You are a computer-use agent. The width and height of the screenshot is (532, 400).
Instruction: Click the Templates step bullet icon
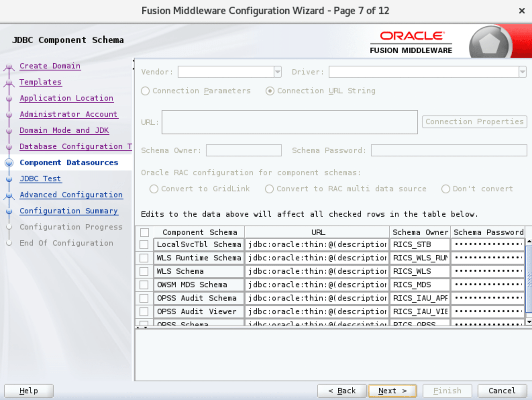click(x=9, y=83)
